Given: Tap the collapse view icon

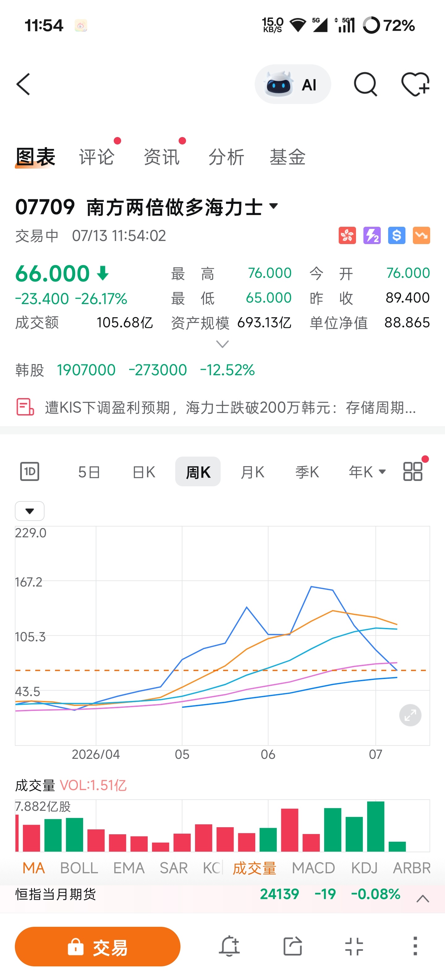Looking at the screenshot, I should click(354, 946).
